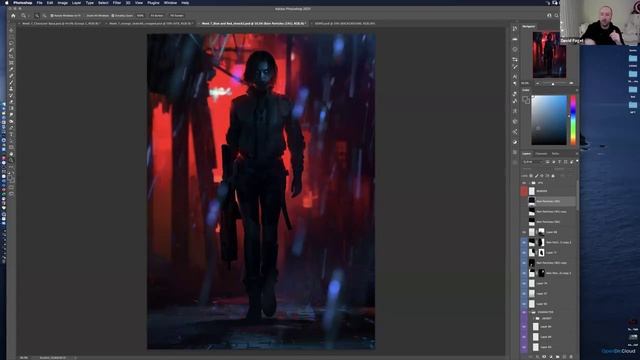Image resolution: width=640 pixels, height=360 pixels.
Task: Select the Hand tool
Action: (11, 154)
